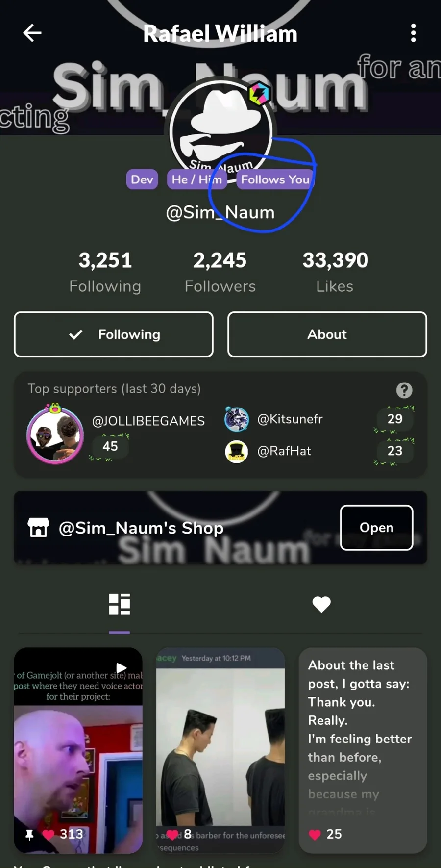View the 2,245 Followers list
This screenshot has width=441, height=868.
point(220,272)
